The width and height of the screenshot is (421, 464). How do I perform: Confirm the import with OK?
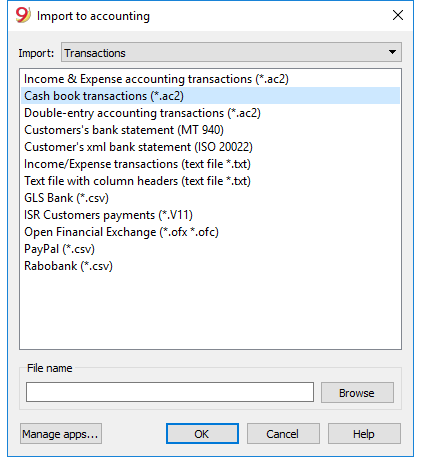202,434
